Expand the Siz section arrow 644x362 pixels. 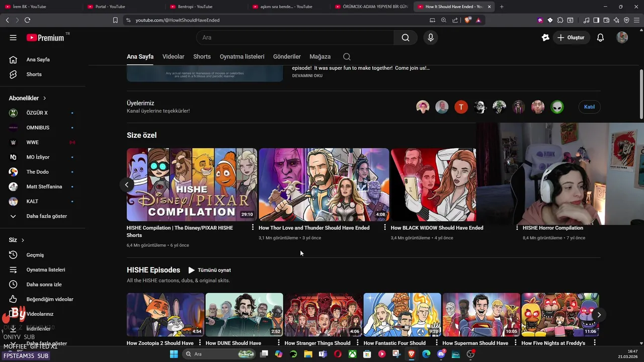[x=23, y=240]
